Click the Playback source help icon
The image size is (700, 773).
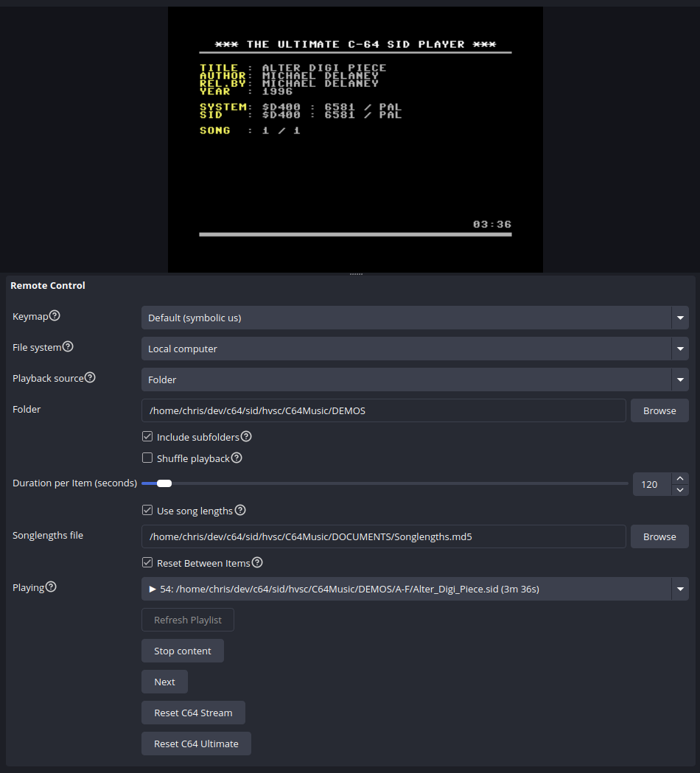[90, 377]
